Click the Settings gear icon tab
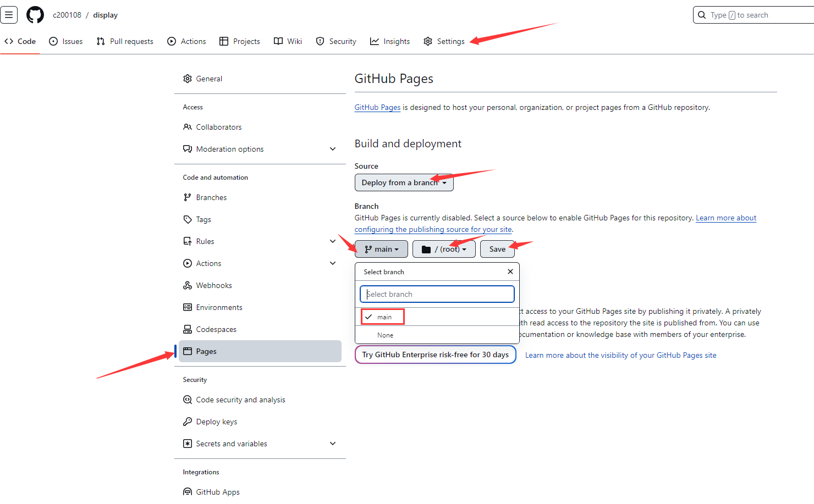This screenshot has height=504, width=814. (x=428, y=41)
